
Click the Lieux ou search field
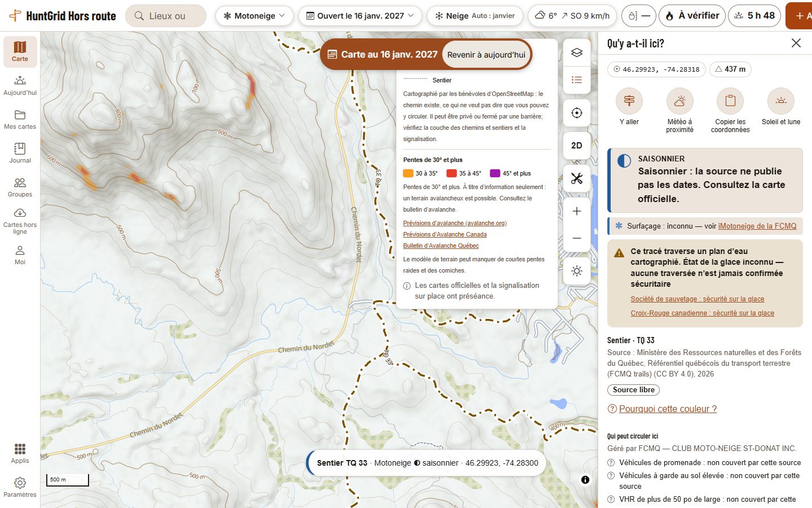click(166, 16)
